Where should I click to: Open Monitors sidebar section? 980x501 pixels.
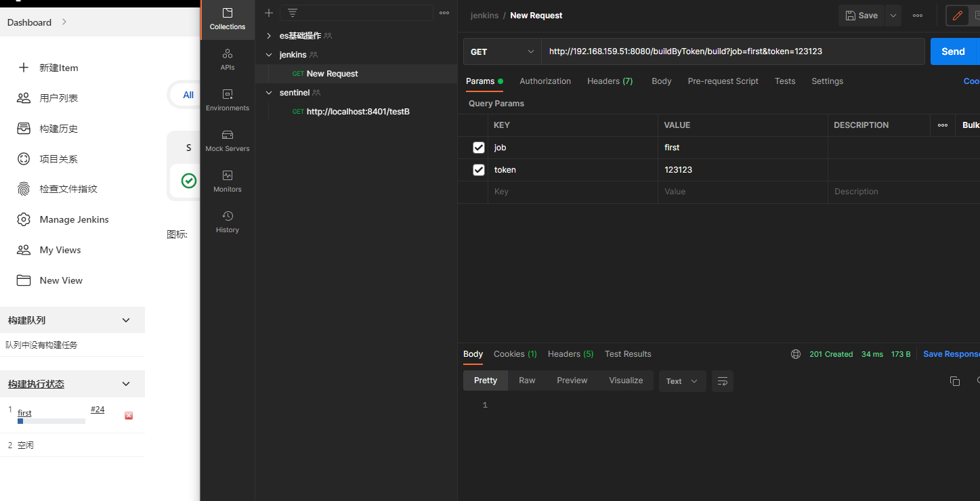228,181
